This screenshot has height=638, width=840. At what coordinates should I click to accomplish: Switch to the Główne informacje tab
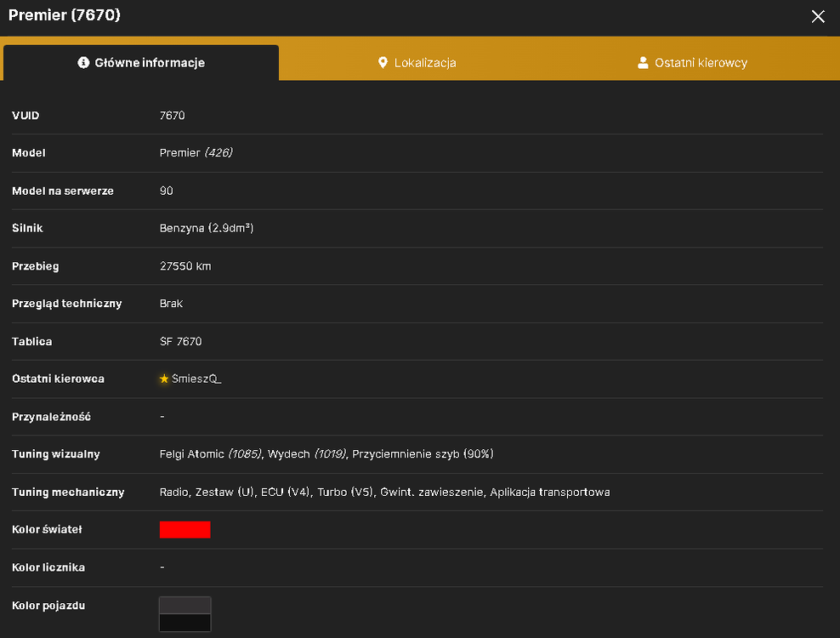point(141,63)
